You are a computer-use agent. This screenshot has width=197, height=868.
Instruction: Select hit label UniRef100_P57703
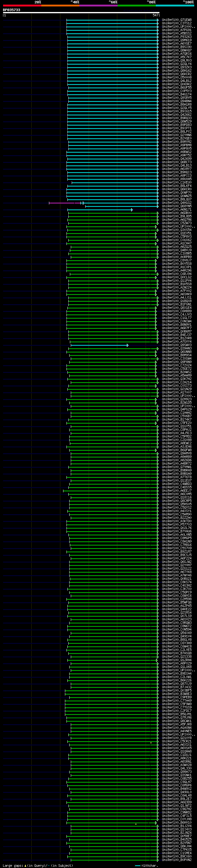coord(176,524)
